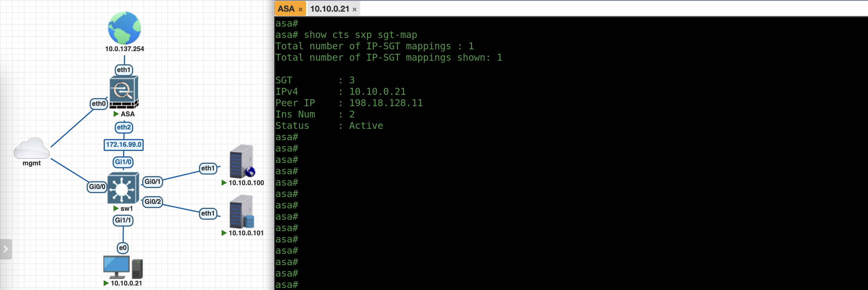868x290 pixels.
Task: Click the last asa# prompt in terminal
Action: click(287, 285)
